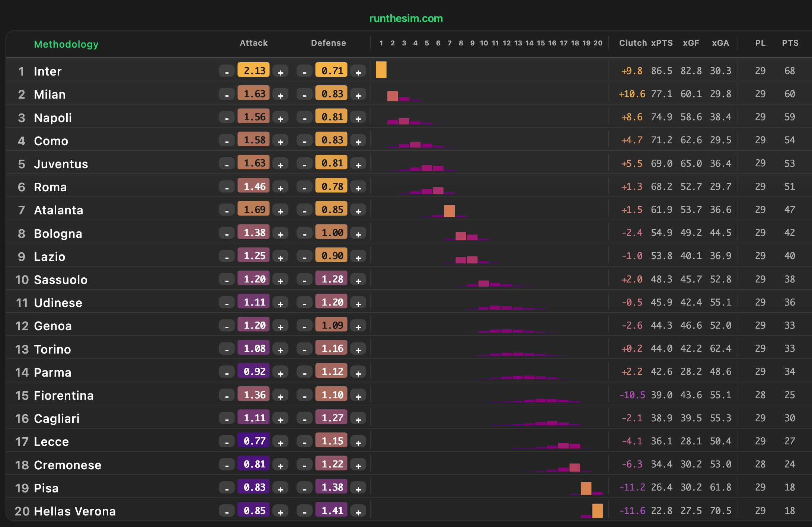Lower Hellas Verona's defense with minus

click(305, 511)
